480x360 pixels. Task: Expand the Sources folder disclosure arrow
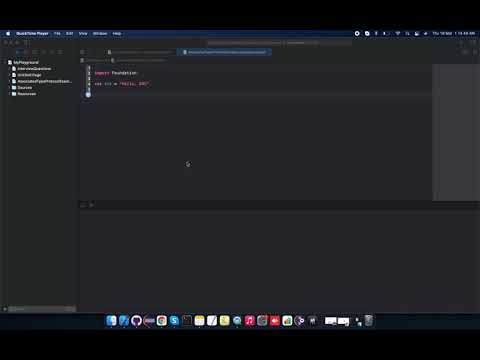(x=9, y=88)
